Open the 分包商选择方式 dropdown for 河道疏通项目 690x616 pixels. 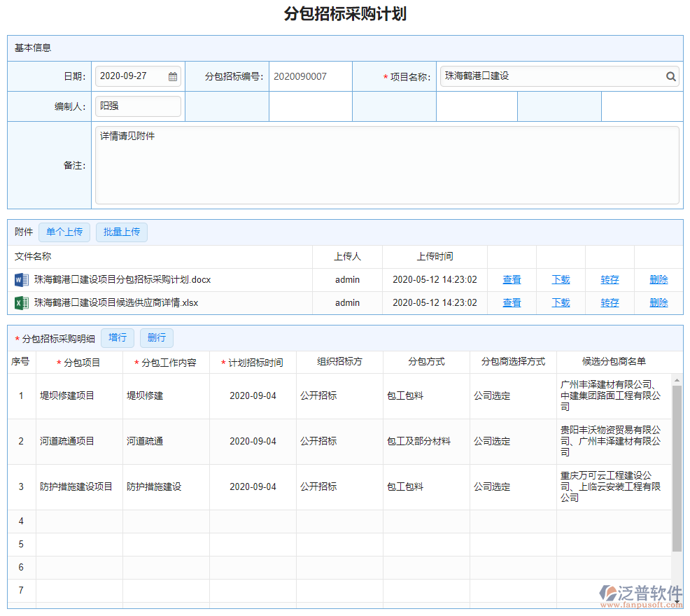512,441
